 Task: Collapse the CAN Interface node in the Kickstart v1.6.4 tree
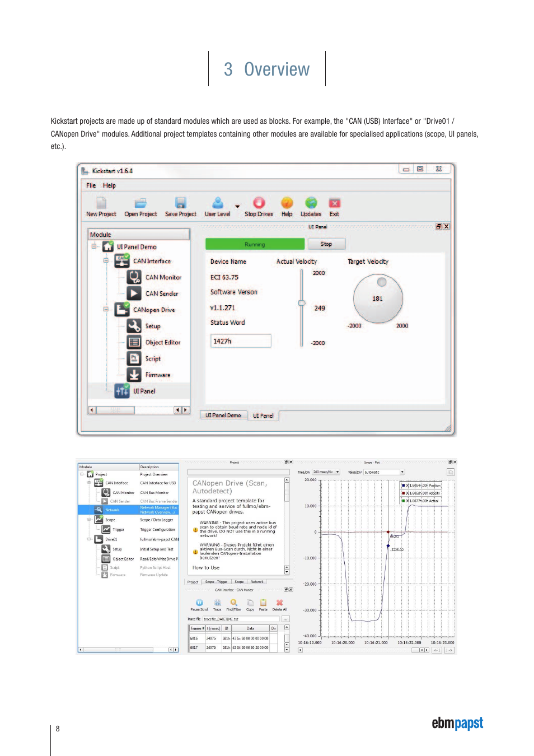click(106, 260)
